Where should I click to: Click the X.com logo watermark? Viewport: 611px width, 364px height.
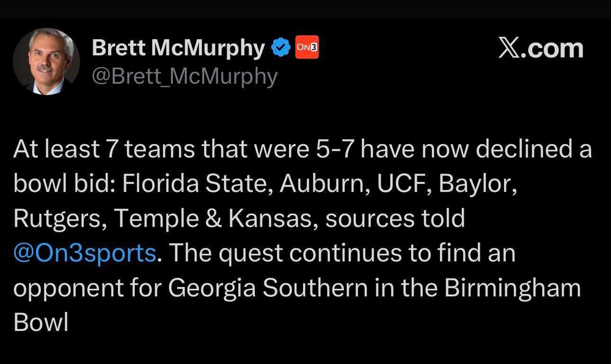click(540, 49)
